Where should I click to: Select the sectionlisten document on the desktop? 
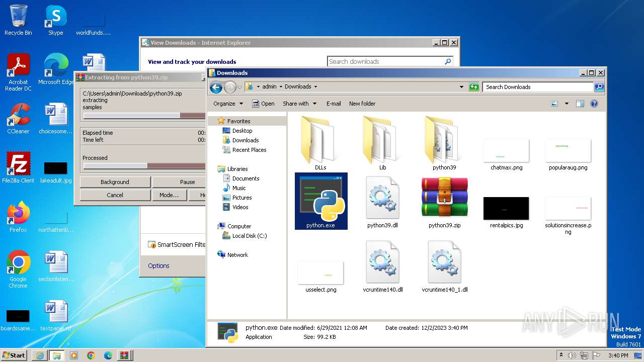[56, 266]
